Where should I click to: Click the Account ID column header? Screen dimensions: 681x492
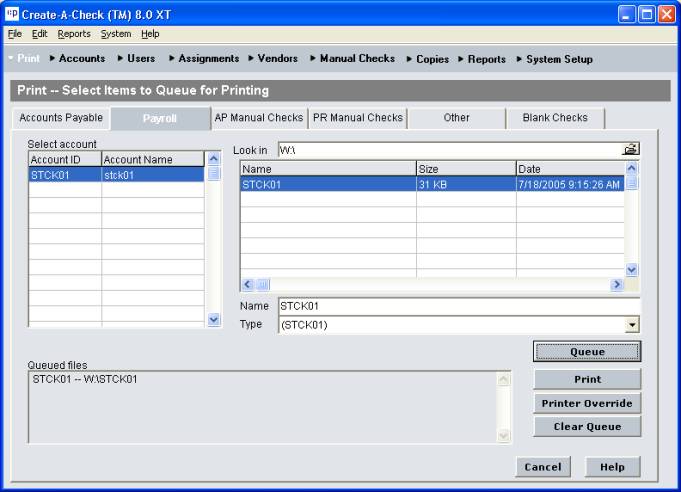tap(65, 159)
